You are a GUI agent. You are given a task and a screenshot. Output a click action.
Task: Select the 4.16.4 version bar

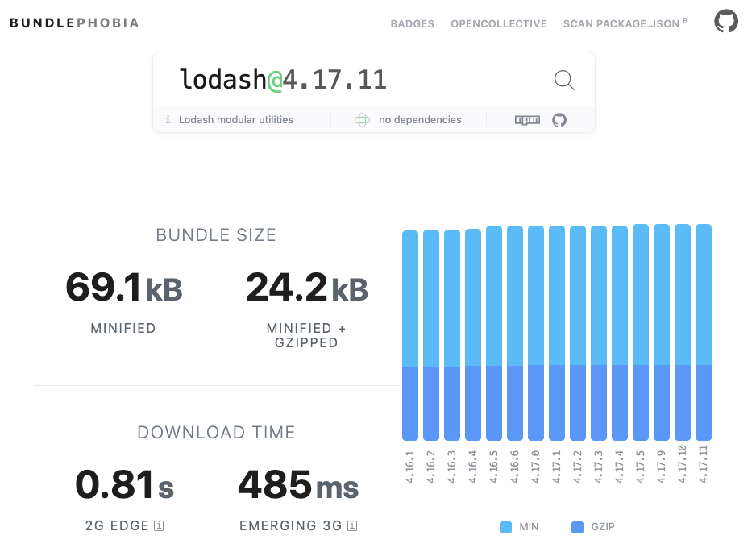[473, 334]
